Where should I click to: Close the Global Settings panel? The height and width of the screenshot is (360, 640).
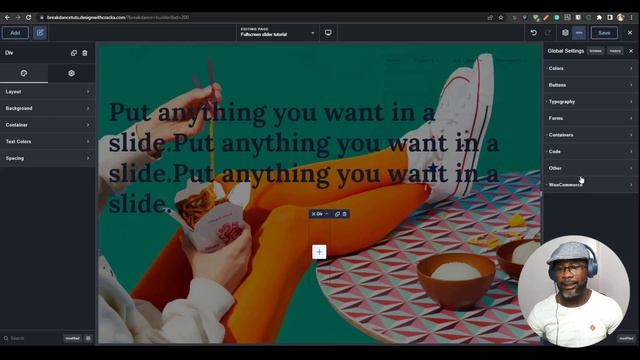pyautogui.click(x=631, y=51)
